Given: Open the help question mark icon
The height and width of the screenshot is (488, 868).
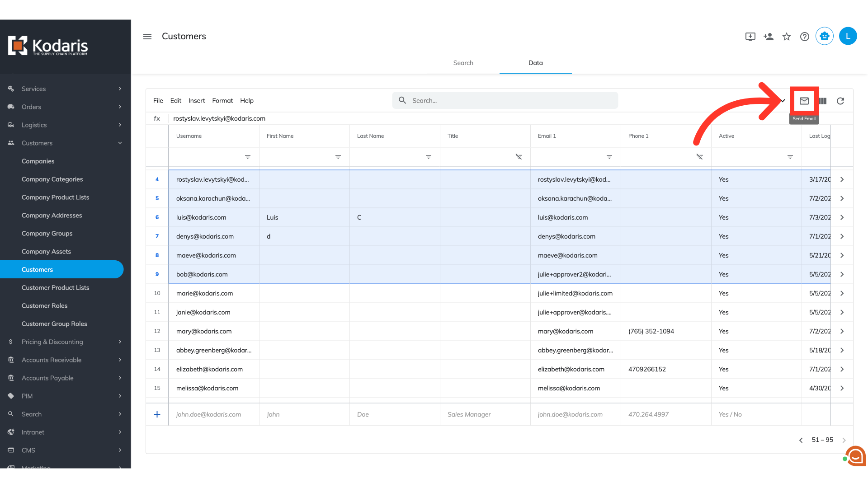Looking at the screenshot, I should [805, 37].
